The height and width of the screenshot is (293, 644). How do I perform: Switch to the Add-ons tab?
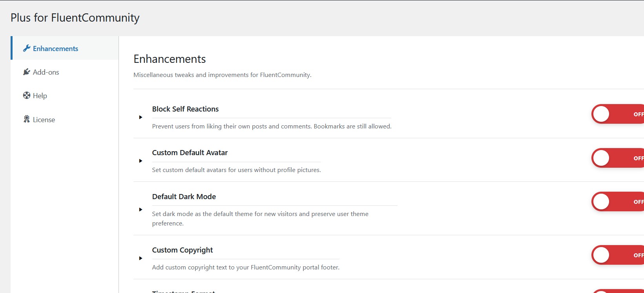click(65, 72)
